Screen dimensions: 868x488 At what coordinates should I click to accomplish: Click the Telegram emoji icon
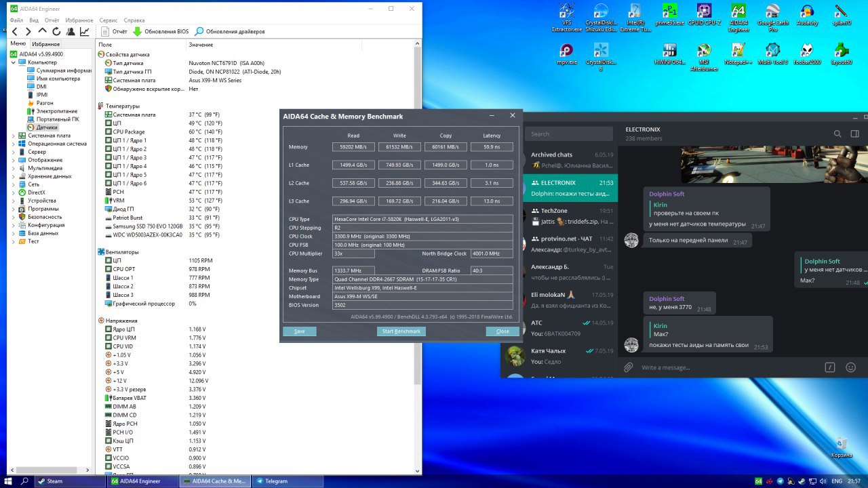[x=850, y=367]
